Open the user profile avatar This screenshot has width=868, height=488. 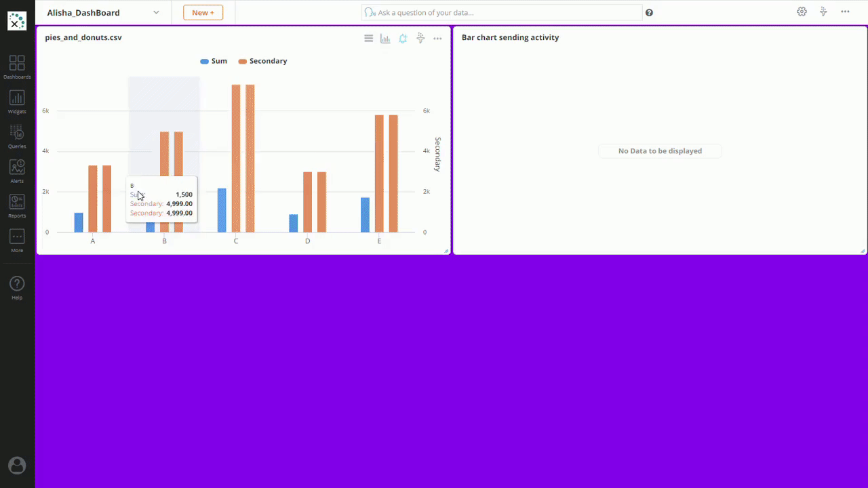pyautogui.click(x=17, y=465)
